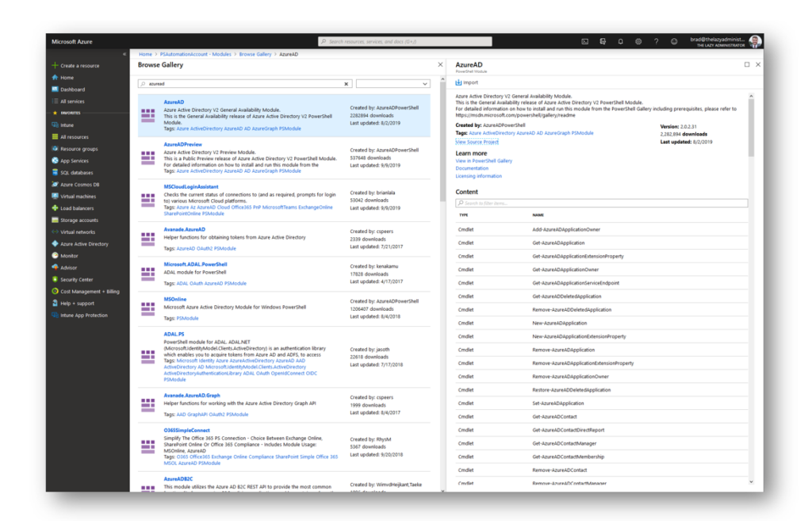The height and width of the screenshot is (521, 812).
Task: Click the Azure Cosmos DB icon
Action: [x=55, y=184]
